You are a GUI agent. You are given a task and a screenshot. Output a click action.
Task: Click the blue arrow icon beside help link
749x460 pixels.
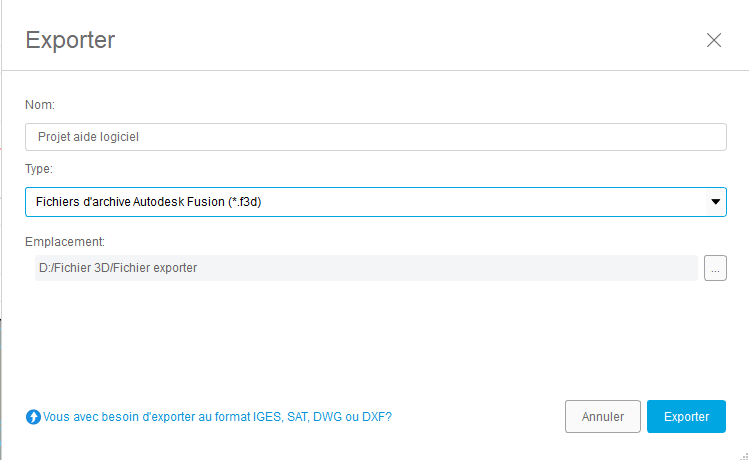coord(33,416)
